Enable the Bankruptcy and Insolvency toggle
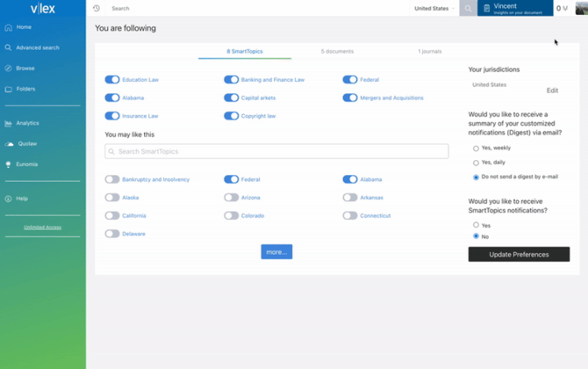The image size is (588, 369). pyautogui.click(x=112, y=179)
